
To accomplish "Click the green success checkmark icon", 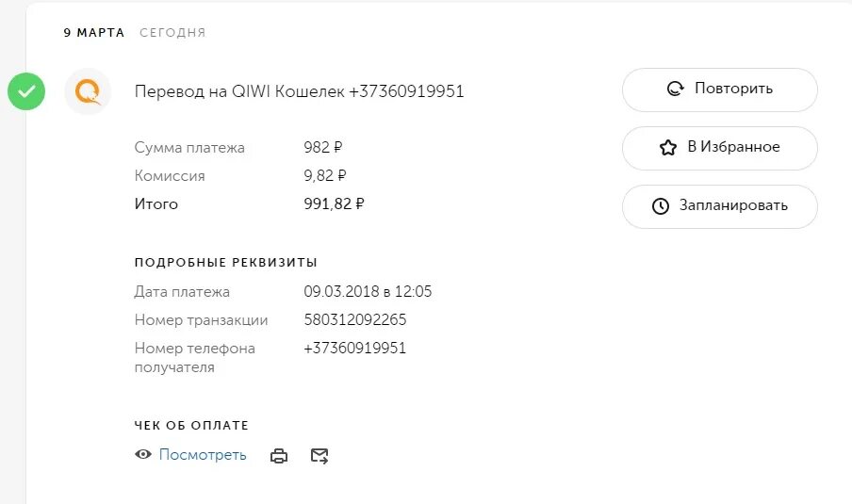I will pos(26,91).
